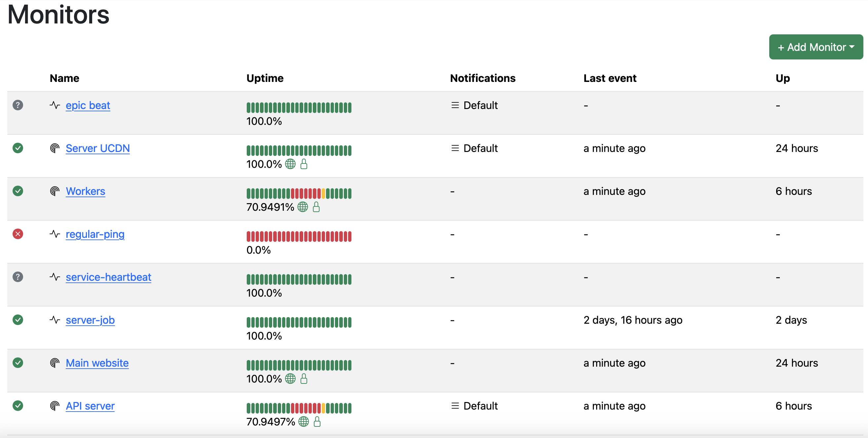
Task: Click the red down status icon for regular-ping
Action: point(18,234)
